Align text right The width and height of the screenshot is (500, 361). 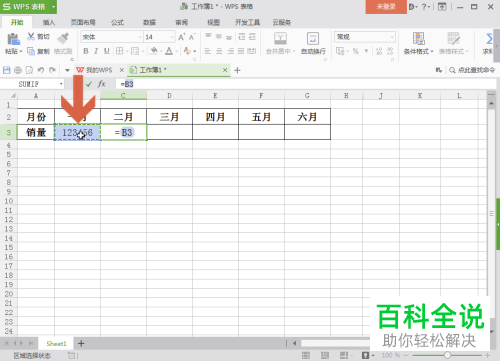click(x=230, y=51)
